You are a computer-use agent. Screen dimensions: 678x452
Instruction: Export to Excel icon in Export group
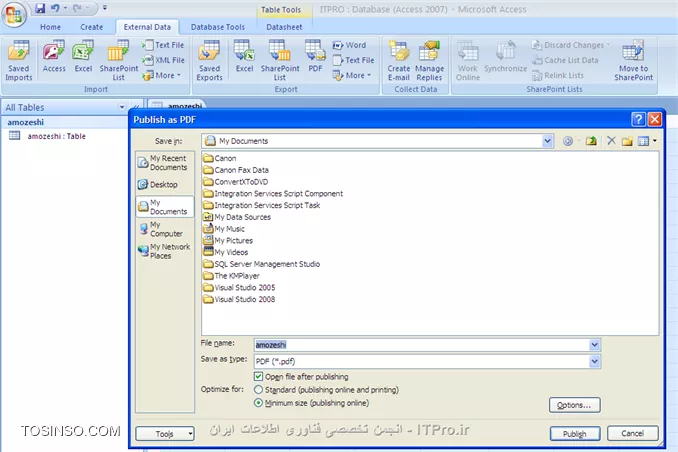point(244,56)
